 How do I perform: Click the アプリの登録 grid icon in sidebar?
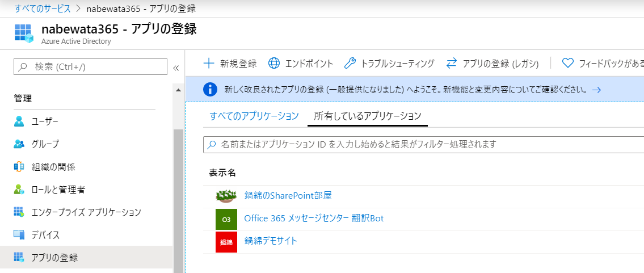click(19, 258)
